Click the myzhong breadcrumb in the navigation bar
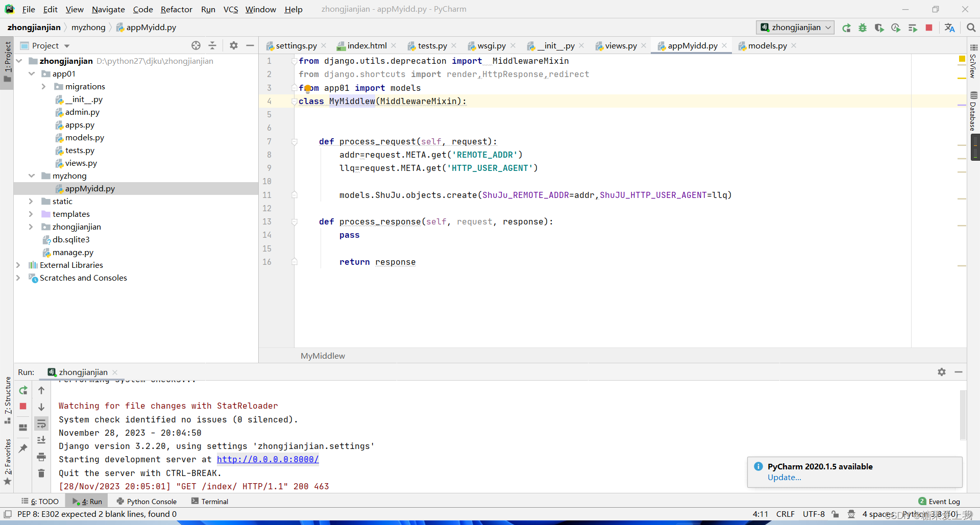 click(88, 28)
